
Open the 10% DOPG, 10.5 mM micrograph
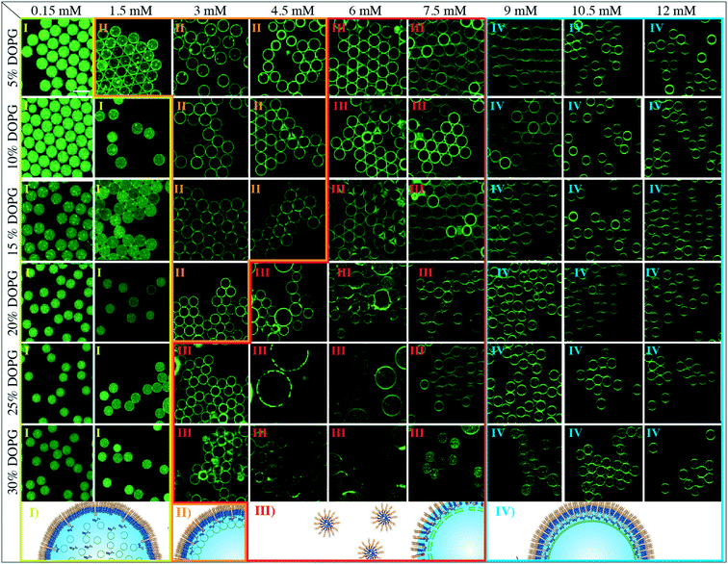click(x=602, y=138)
